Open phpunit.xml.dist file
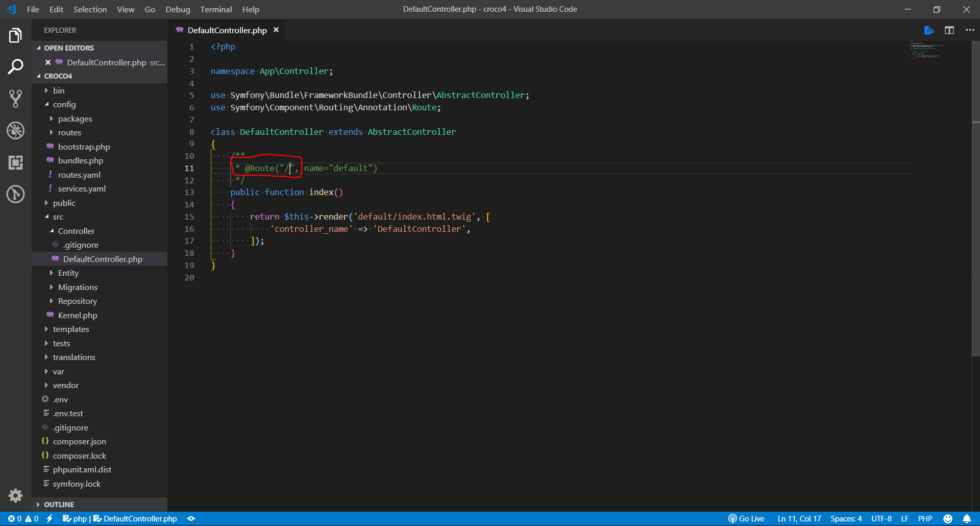Image resolution: width=980 pixels, height=526 pixels. click(100, 470)
